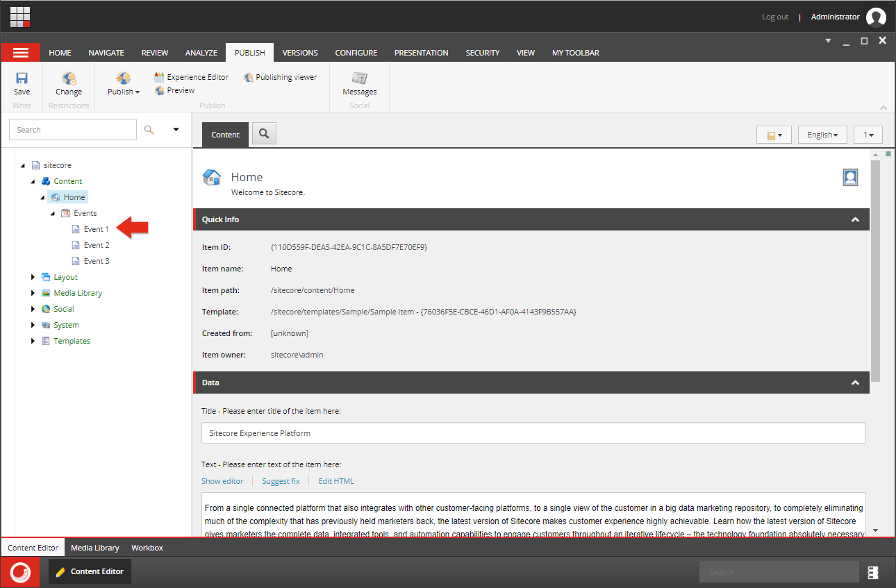Switch to the Media Library bottom tab

(95, 548)
